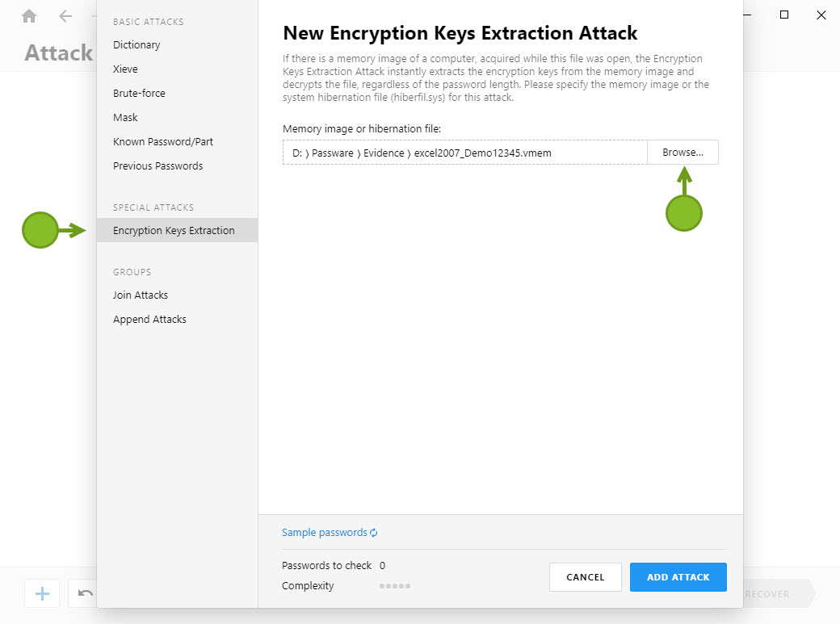Image resolution: width=840 pixels, height=624 pixels.
Task: Open the Mask attack option
Action: pos(125,117)
